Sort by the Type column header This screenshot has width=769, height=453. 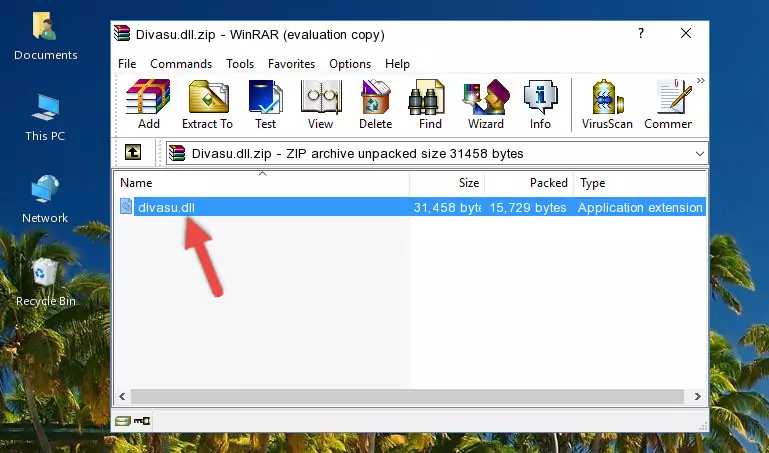tap(640, 182)
